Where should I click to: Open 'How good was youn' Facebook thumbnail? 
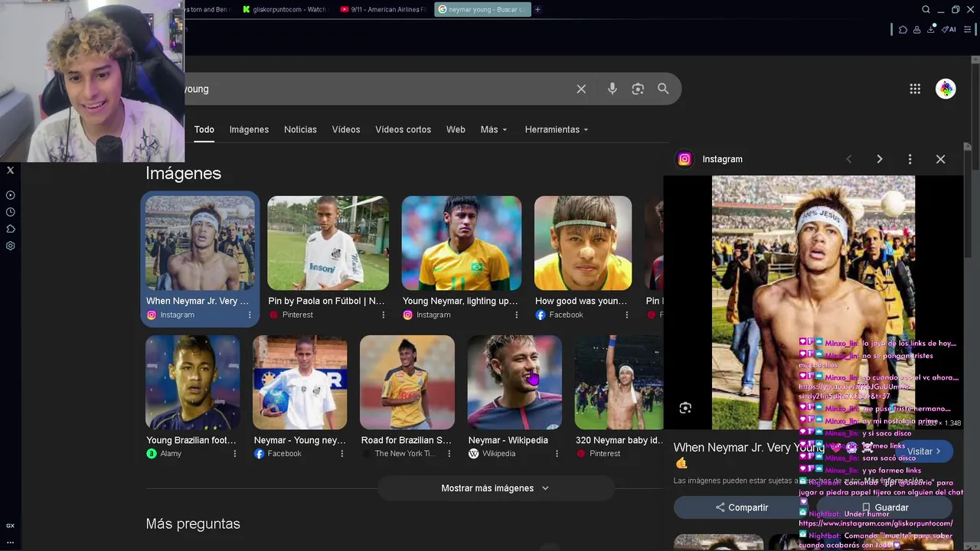click(583, 243)
